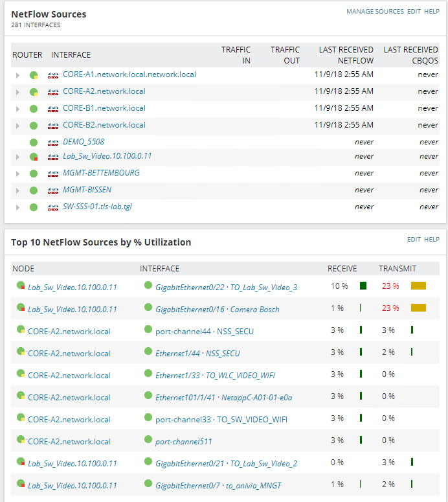Click 281 INTERFACES subtitle text
This screenshot has width=448, height=502.
coord(36,25)
